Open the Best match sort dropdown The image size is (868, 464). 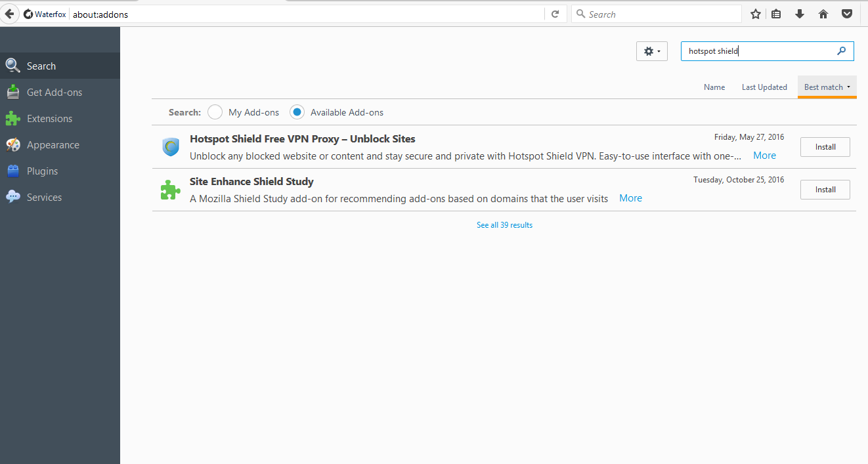pyautogui.click(x=827, y=87)
